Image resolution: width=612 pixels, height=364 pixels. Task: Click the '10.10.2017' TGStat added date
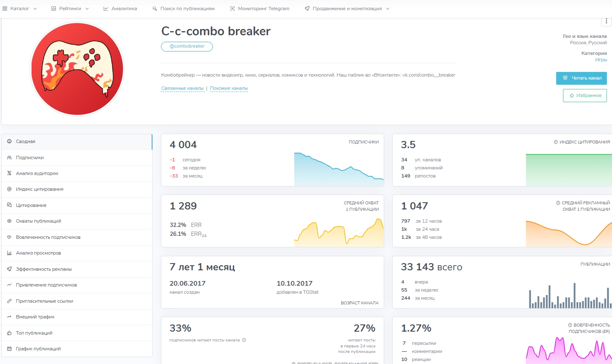coord(295,284)
